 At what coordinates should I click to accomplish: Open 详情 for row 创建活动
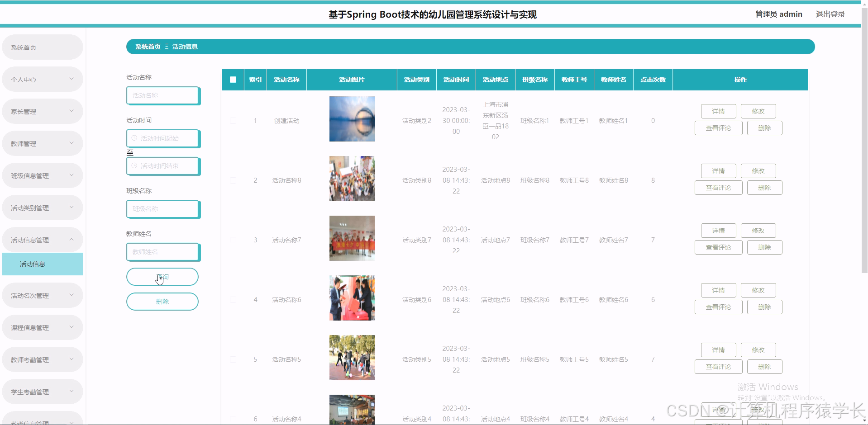718,111
